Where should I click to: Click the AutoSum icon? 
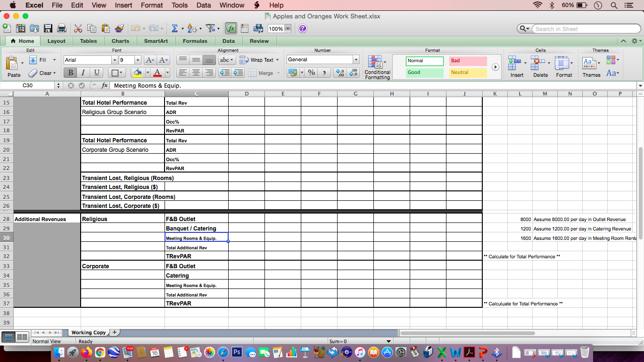pyautogui.click(x=174, y=28)
